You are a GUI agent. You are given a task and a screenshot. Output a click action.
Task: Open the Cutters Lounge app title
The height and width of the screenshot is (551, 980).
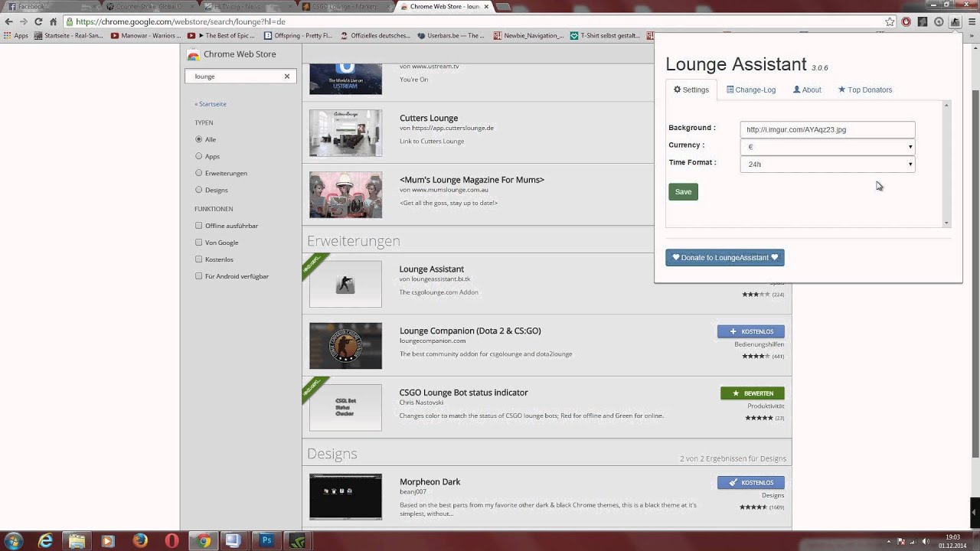pos(429,118)
